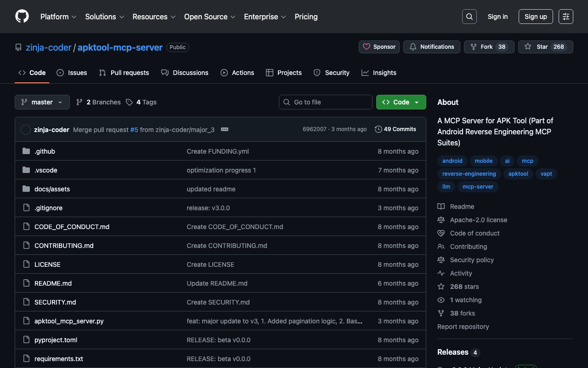
Task: Click zinja-coder avatar in commit row
Action: (26, 130)
